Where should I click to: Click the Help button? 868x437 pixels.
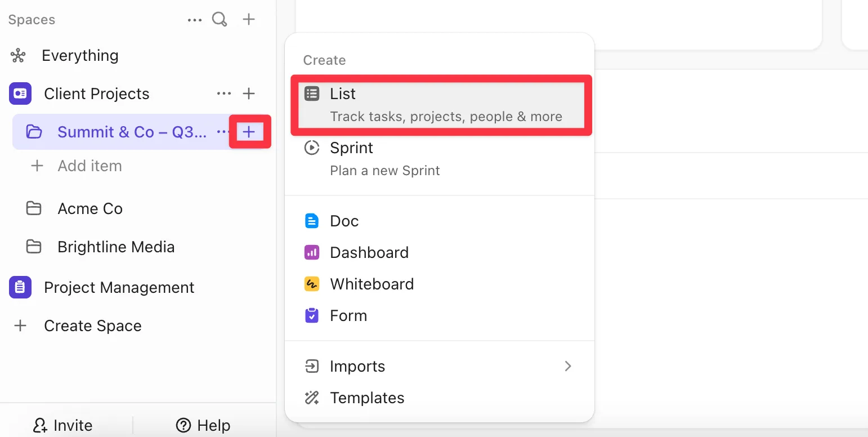click(x=203, y=425)
